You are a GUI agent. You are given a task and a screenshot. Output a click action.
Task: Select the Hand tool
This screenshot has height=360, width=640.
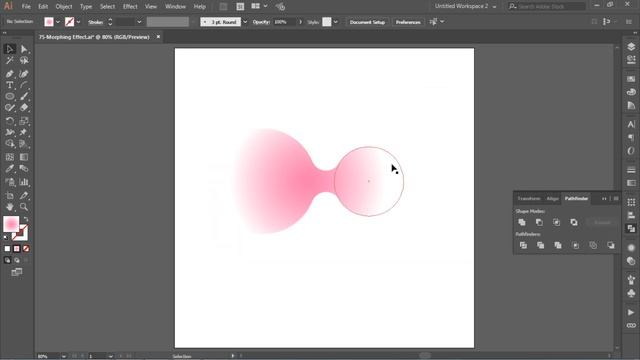tap(9, 207)
